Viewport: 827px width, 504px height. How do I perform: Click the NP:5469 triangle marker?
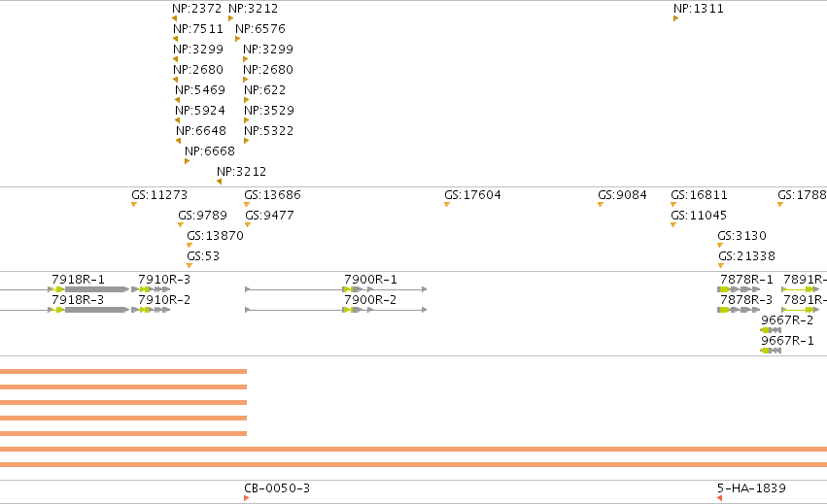pyautogui.click(x=177, y=100)
